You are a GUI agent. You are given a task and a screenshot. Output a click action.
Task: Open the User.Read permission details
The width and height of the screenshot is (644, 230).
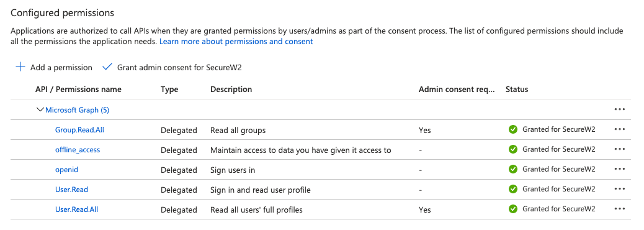(71, 190)
